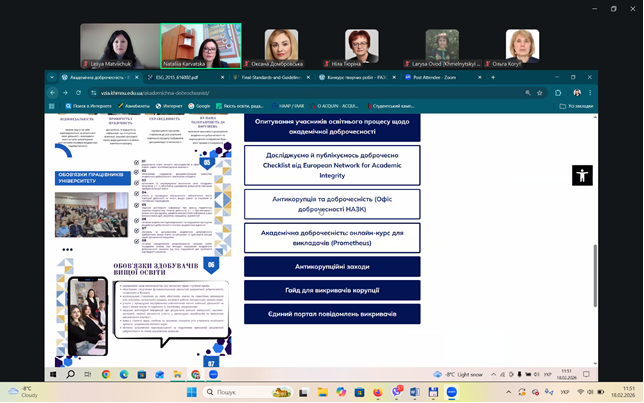The image size is (644, 403).
Task: Open the Prometheus online-course link
Action: (x=331, y=237)
